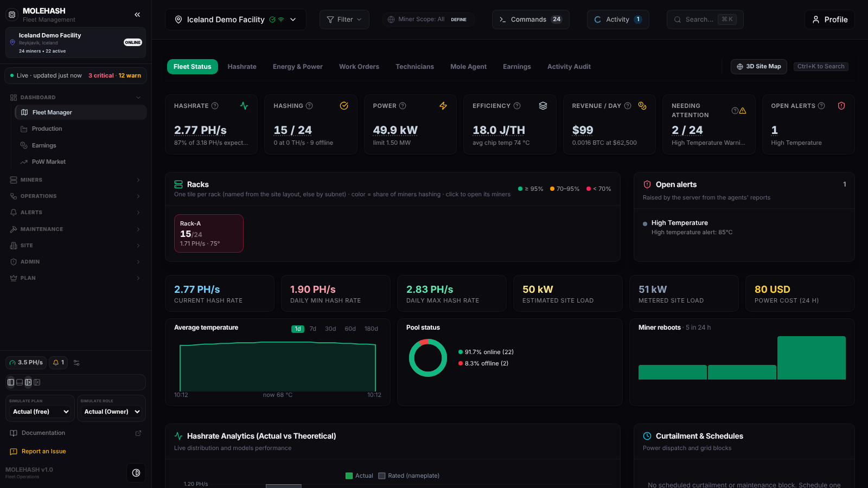Toggle the left sidebar panel layout button
Image resolution: width=868 pixels, height=488 pixels.
click(x=11, y=382)
